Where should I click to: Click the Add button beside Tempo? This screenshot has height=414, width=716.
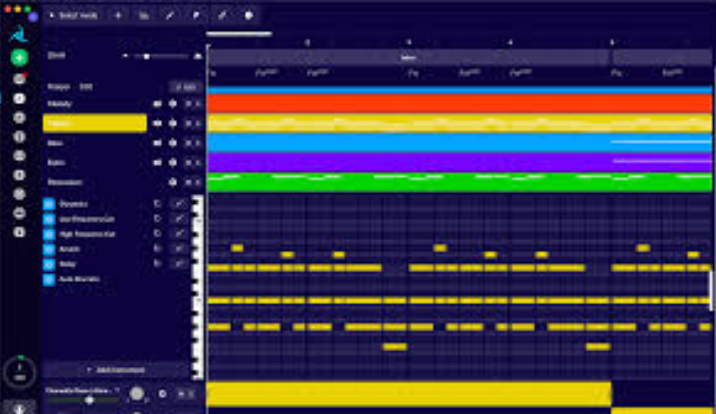(186, 87)
